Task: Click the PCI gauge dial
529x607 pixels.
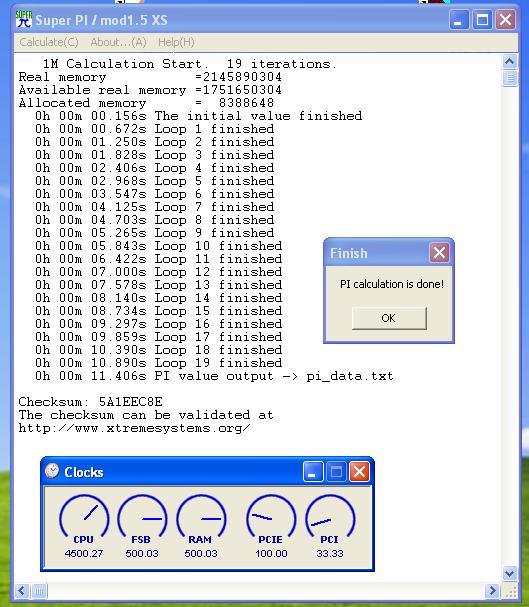Action: coord(330,516)
